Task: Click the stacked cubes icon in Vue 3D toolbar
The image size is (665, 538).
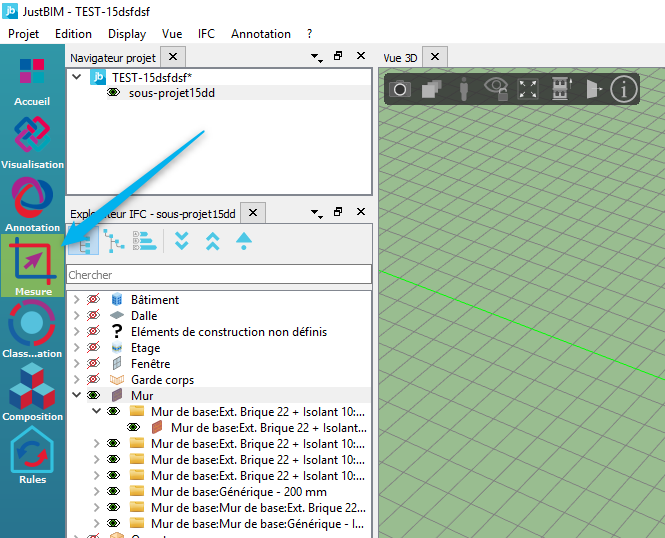Action: point(432,89)
